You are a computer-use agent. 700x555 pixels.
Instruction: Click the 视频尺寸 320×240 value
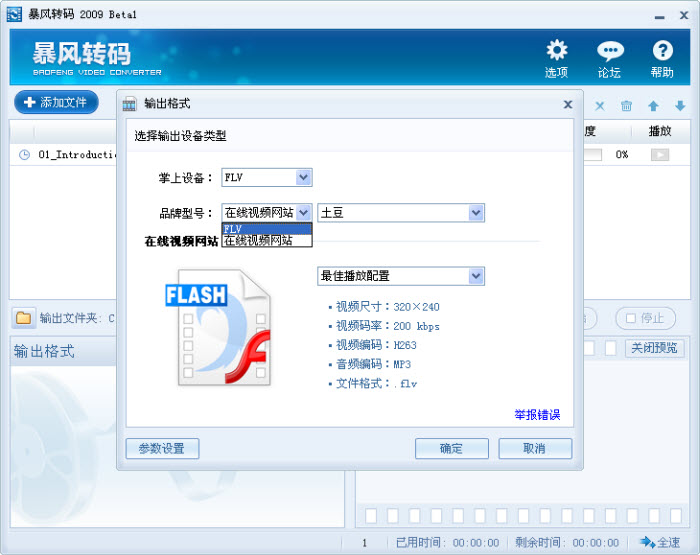coord(416,307)
